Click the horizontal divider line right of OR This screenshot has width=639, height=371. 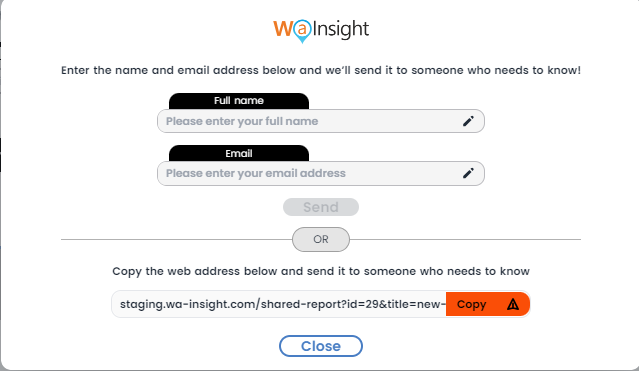[x=465, y=239]
